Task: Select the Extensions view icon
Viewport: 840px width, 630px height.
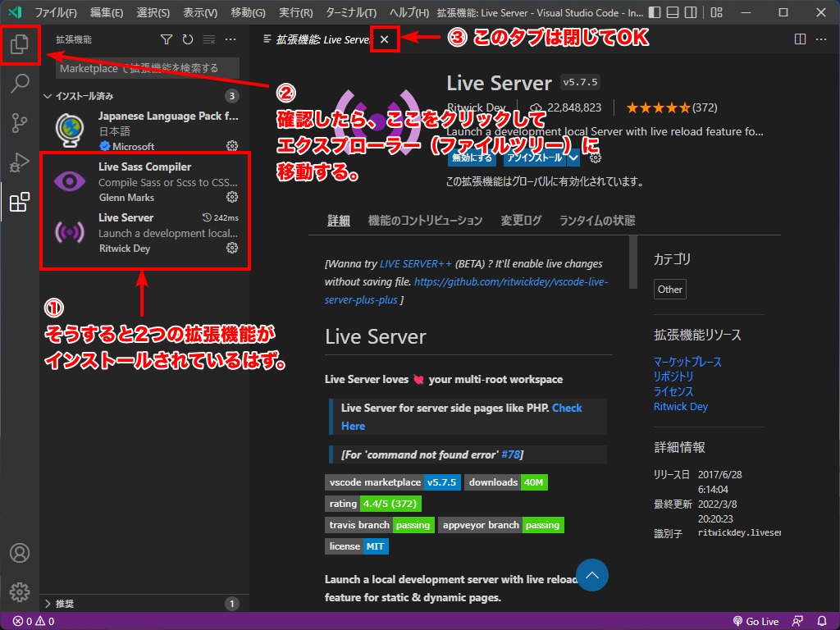Action: pyautogui.click(x=20, y=202)
